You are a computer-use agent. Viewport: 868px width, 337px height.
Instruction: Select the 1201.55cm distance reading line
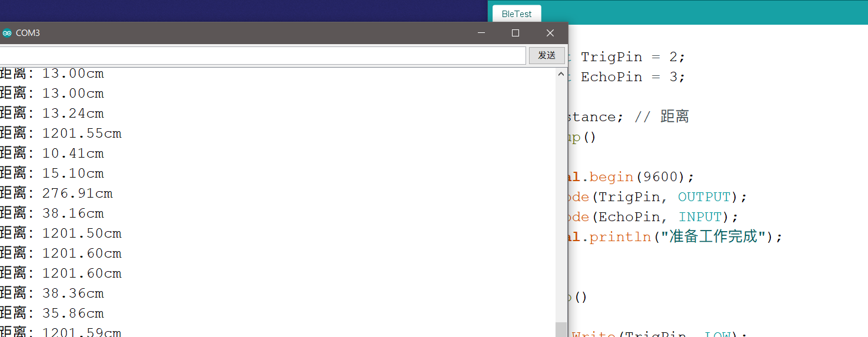tap(60, 134)
